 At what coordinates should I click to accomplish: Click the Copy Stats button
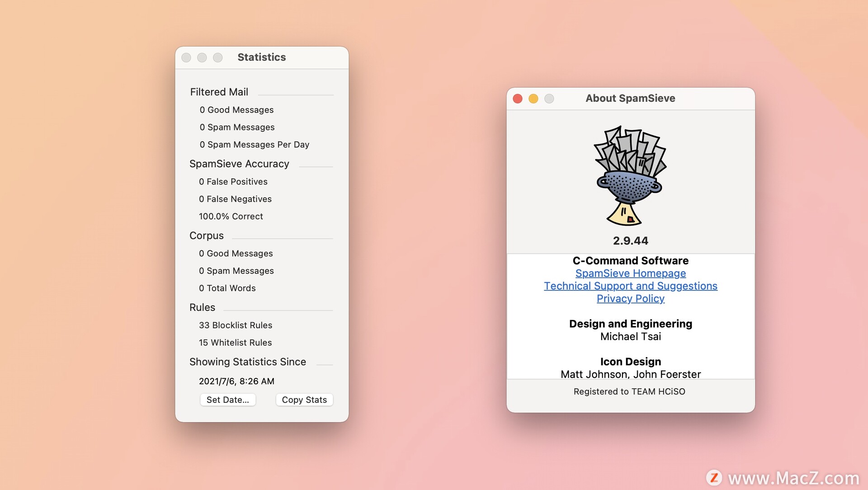[304, 400]
